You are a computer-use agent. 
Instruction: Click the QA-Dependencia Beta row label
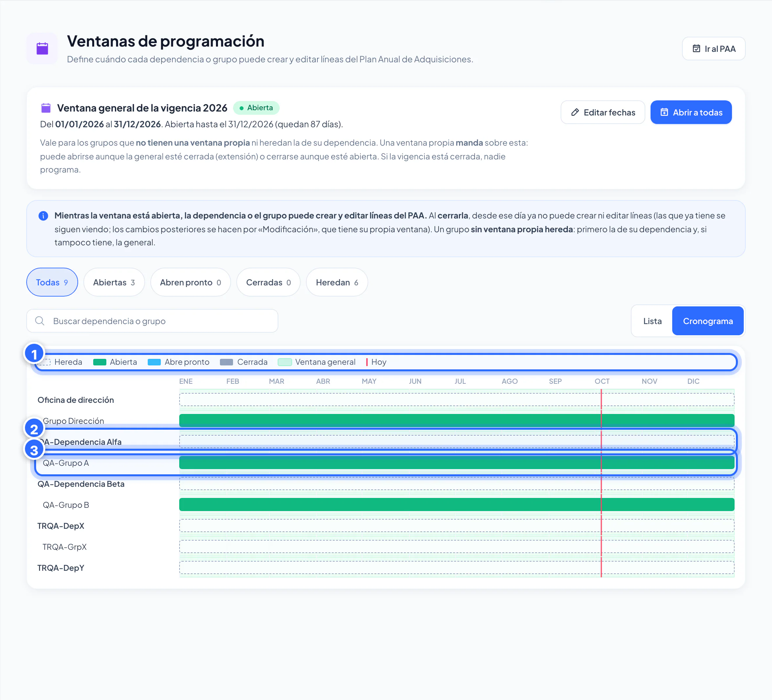81,484
